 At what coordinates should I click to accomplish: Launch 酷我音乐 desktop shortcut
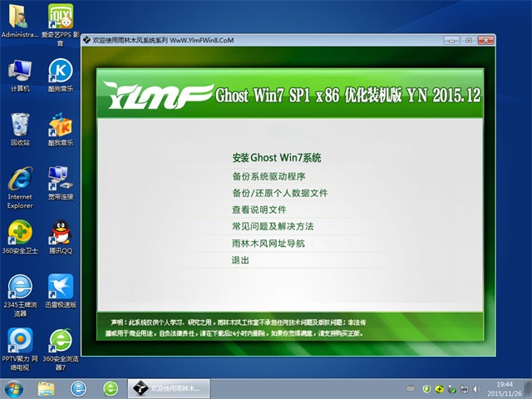(x=61, y=130)
